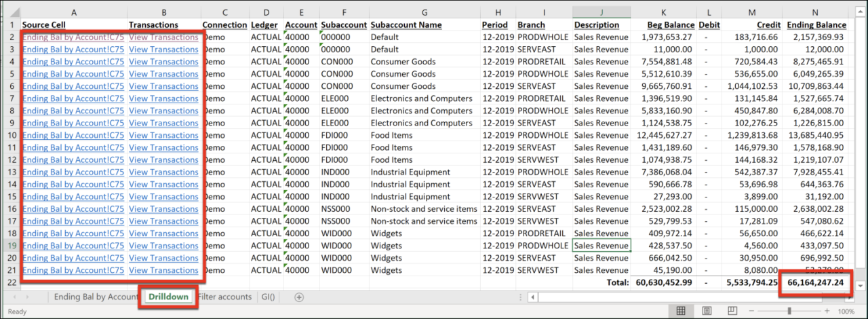Switch to Page Layout view icon
This screenshot has width=868, height=319.
[x=708, y=311]
